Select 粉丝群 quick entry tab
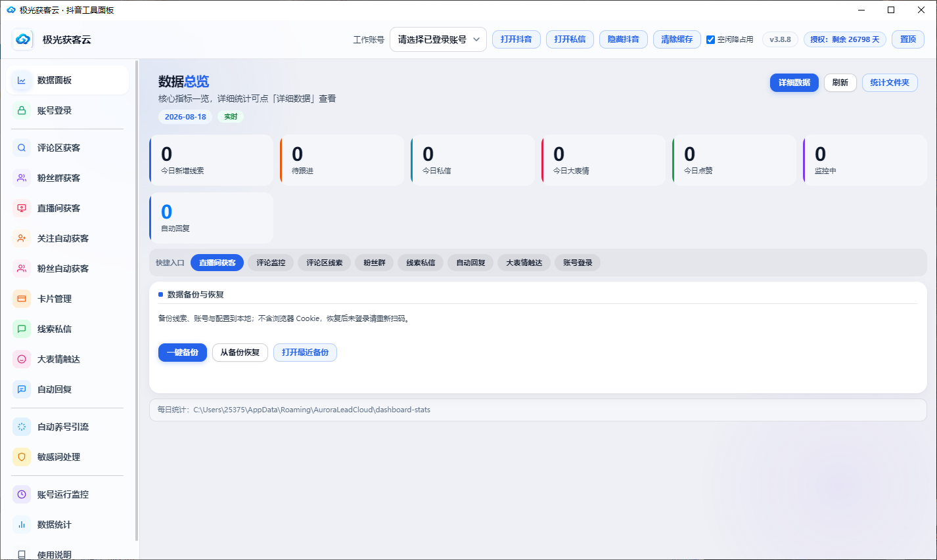Viewport: 937px width, 560px height. (375, 263)
